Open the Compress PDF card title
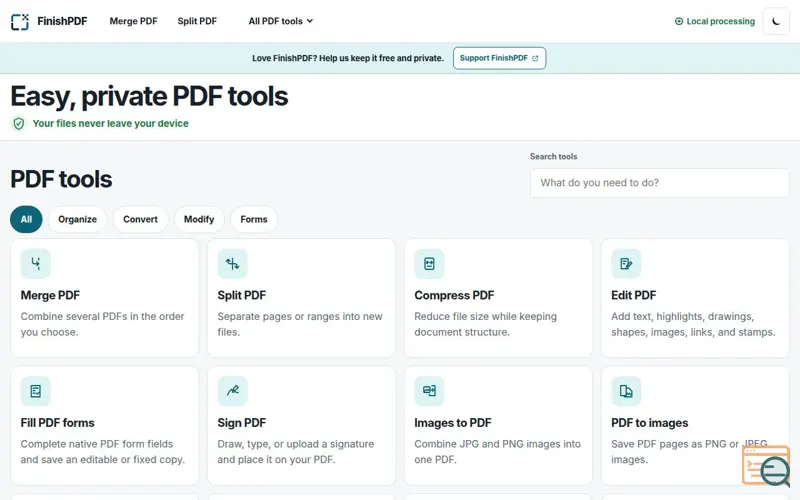The height and width of the screenshot is (500, 800). tap(454, 295)
